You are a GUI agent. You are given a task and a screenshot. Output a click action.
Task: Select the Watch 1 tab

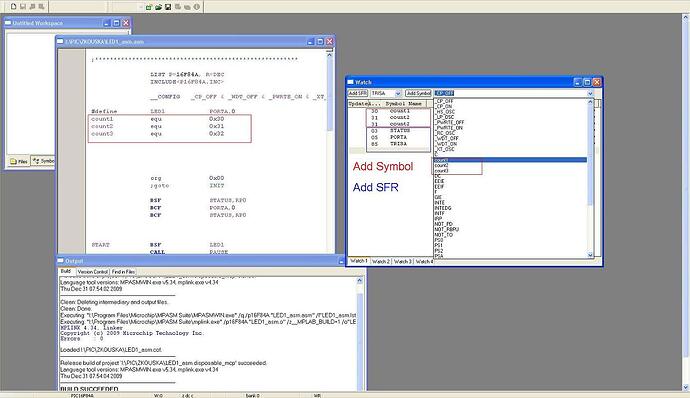(x=359, y=261)
